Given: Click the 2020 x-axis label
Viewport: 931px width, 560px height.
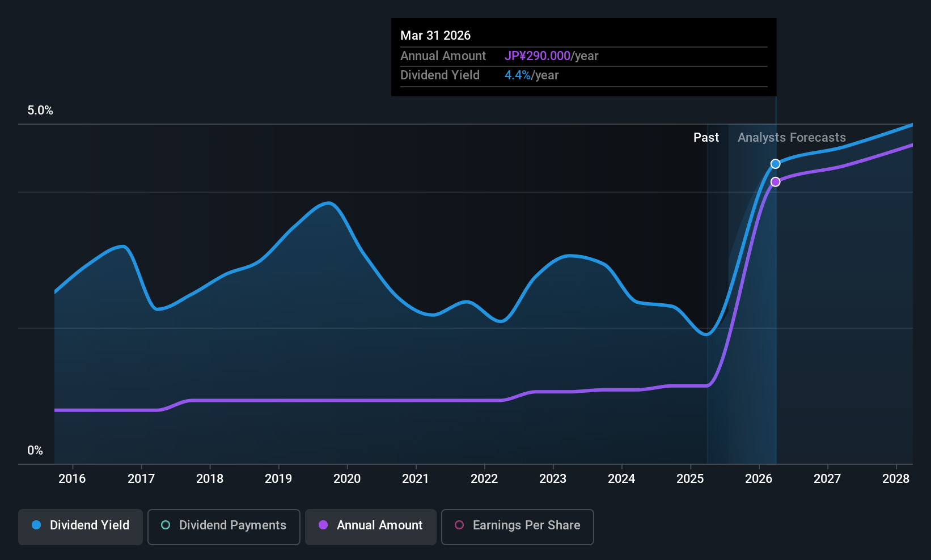Looking at the screenshot, I should tap(347, 479).
